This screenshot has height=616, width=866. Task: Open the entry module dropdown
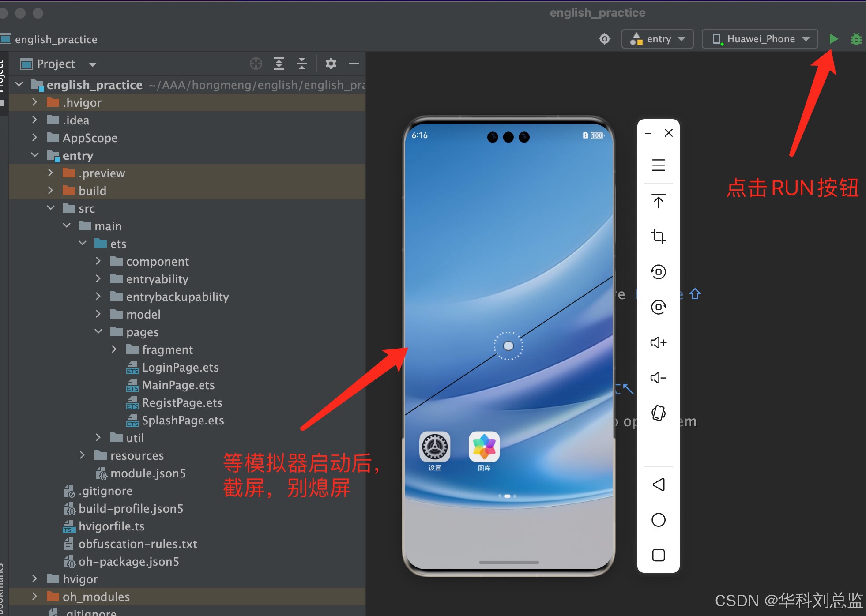pyautogui.click(x=657, y=39)
